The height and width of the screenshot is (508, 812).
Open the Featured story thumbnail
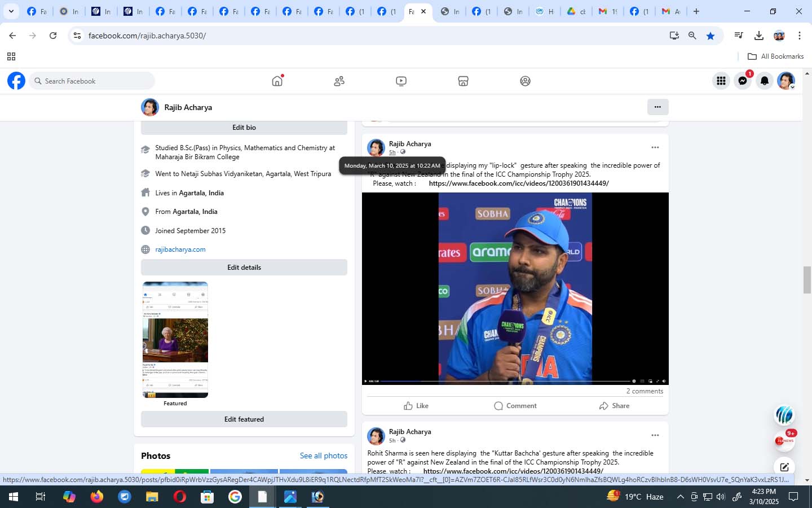click(175, 340)
